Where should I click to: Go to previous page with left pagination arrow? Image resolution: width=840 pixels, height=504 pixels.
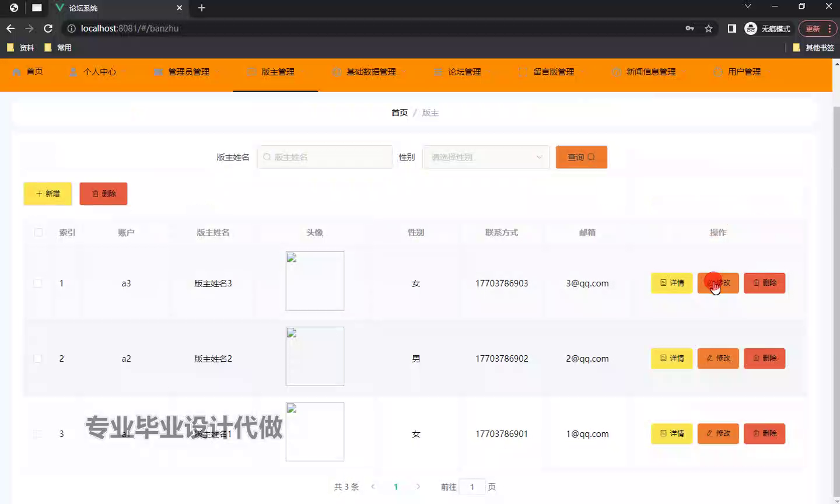pyautogui.click(x=373, y=487)
